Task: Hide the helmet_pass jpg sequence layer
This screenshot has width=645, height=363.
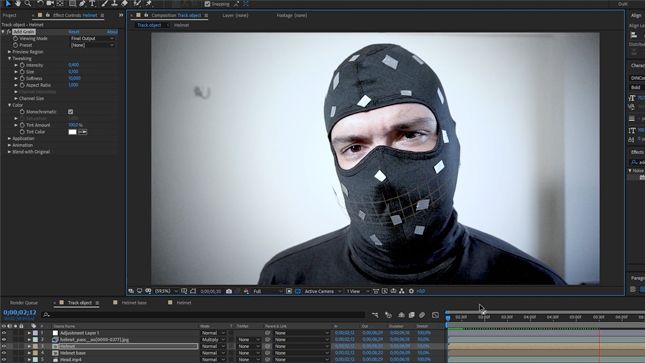Action: [x=4, y=340]
